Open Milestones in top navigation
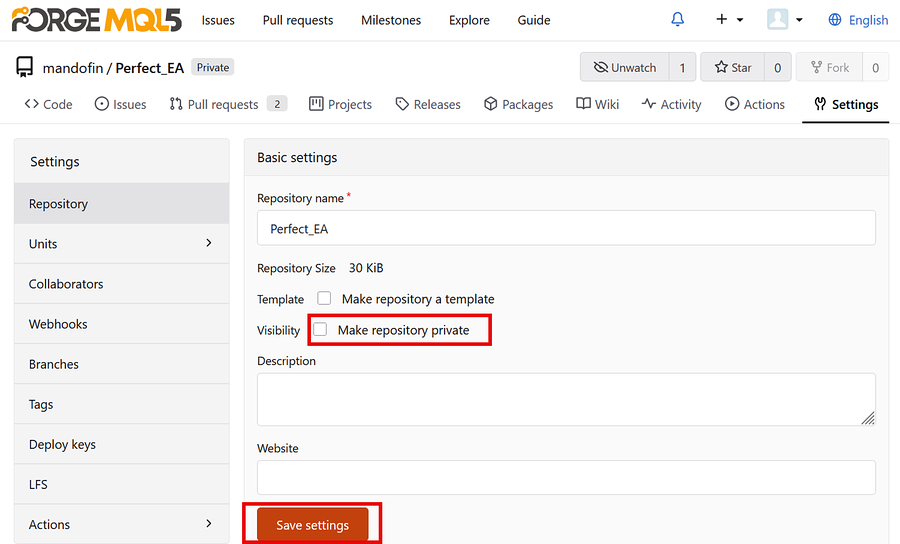This screenshot has height=544, width=900. tap(391, 20)
